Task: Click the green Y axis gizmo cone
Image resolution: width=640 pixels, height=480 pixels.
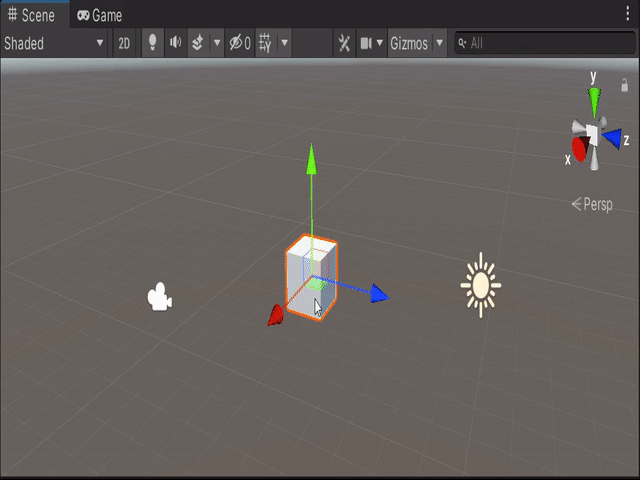Action: 594,102
